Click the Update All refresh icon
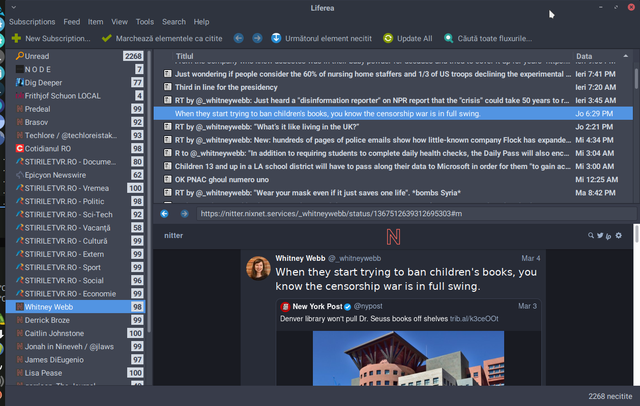The height and width of the screenshot is (406, 640). point(388,38)
